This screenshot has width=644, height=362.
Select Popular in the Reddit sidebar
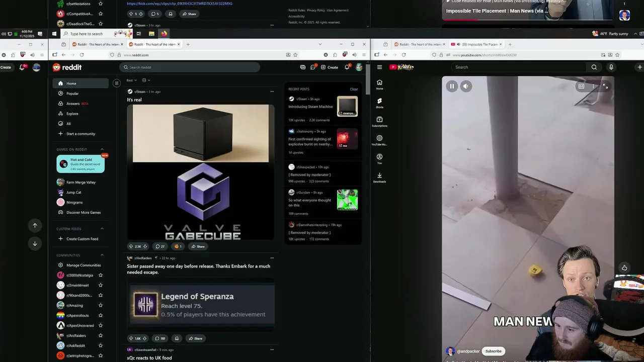point(80,94)
